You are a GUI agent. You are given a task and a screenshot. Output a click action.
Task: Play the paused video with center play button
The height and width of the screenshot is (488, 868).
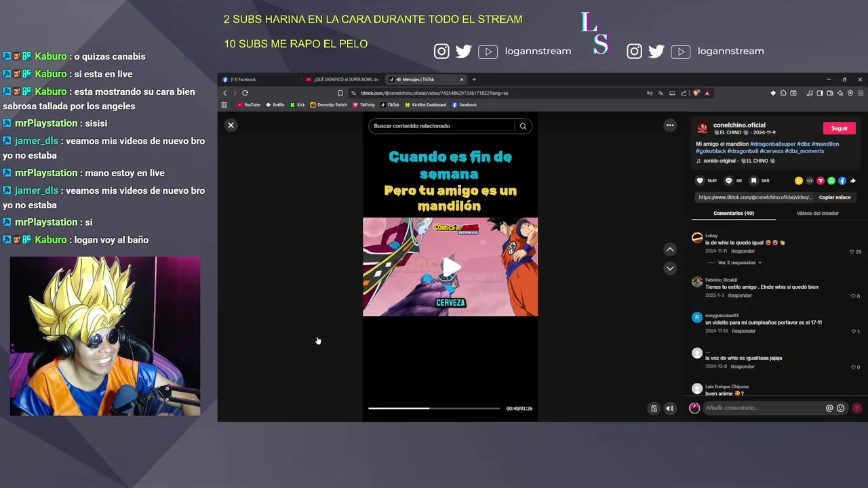[x=450, y=267]
